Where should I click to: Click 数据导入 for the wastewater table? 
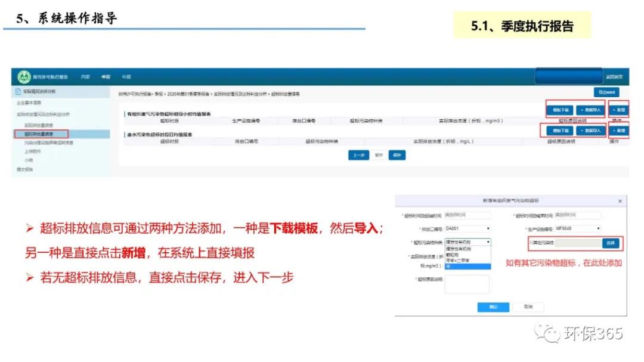tap(589, 131)
